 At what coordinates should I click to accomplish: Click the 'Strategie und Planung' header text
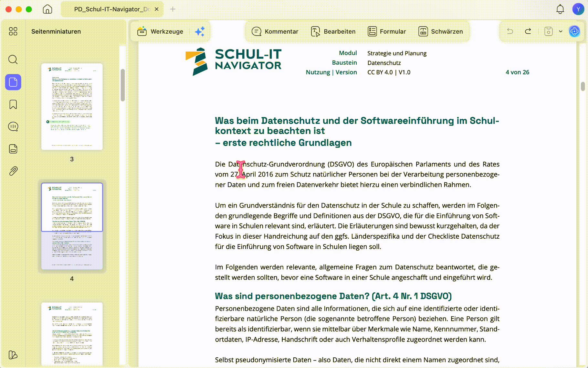[397, 53]
